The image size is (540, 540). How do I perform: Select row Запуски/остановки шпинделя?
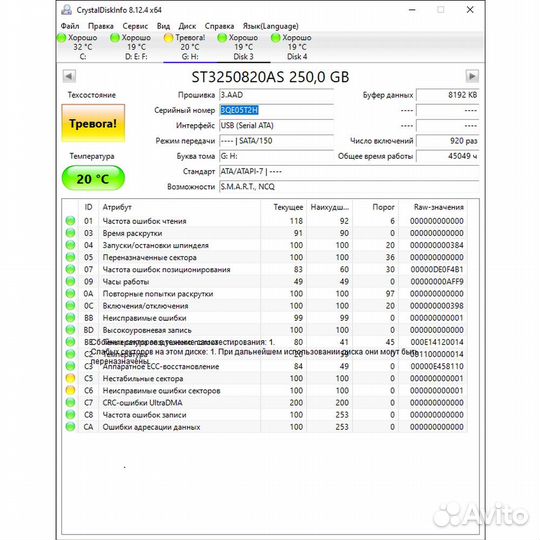(x=264, y=245)
